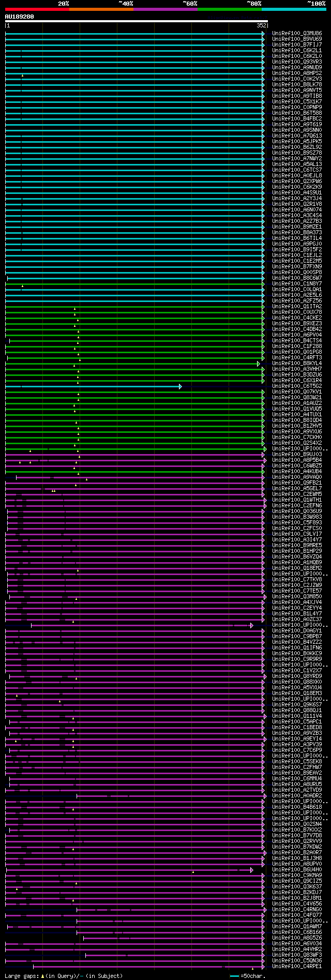Select hit label UniRef100_Q18EM2
331x980 pixels.
pos(297,568)
